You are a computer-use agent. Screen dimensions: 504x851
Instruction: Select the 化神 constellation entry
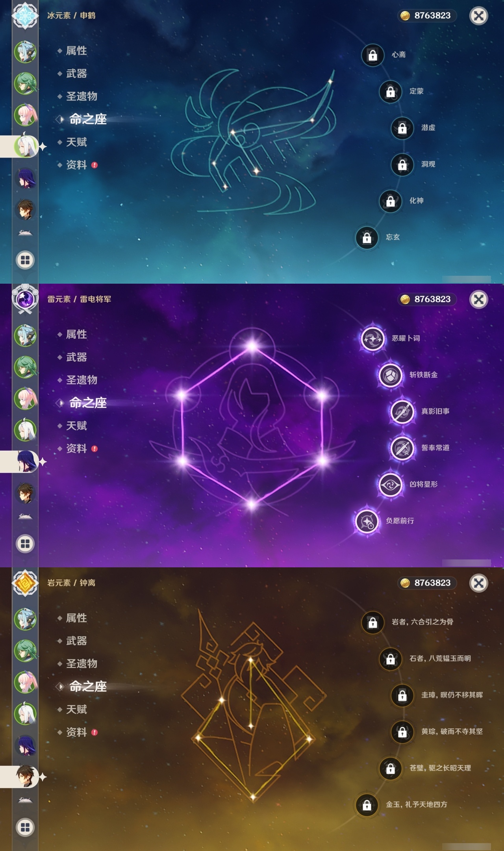pyautogui.click(x=416, y=201)
